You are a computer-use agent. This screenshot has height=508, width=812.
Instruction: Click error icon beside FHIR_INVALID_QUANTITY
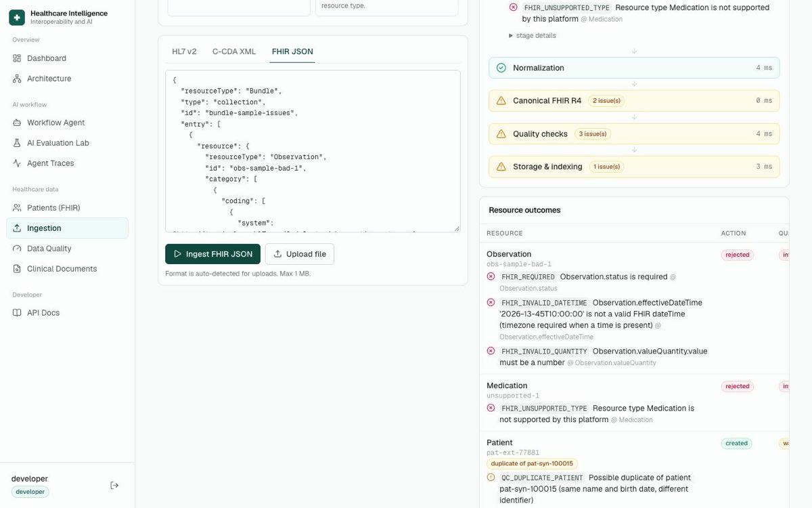coord(491,351)
